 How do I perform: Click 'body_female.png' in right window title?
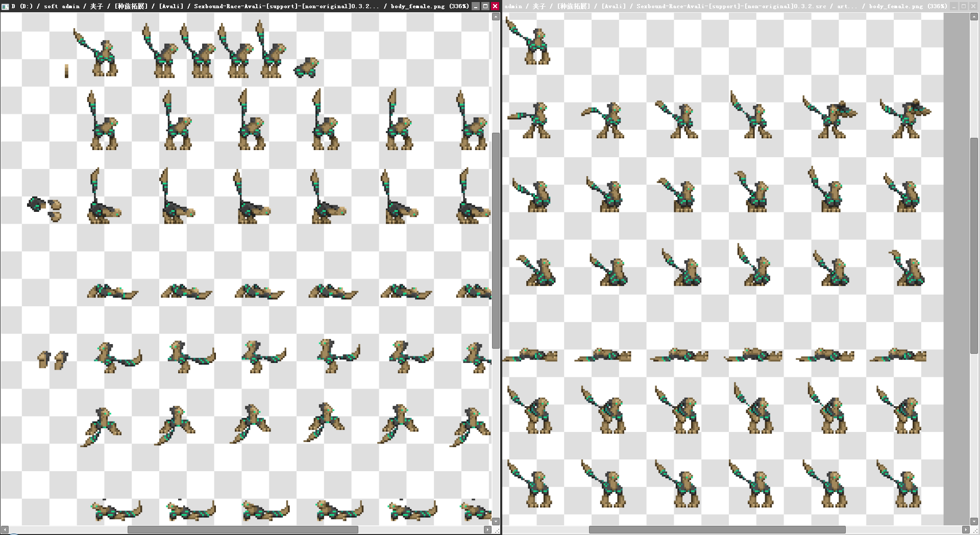pyautogui.click(x=896, y=6)
